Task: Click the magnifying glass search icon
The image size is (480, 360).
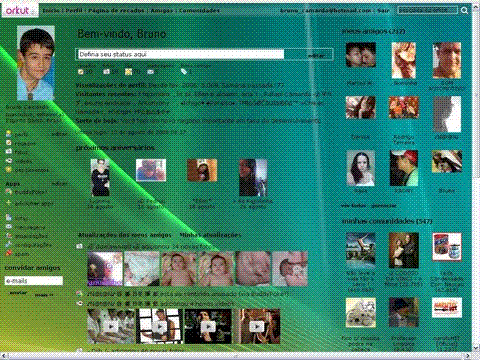Action: tap(464, 11)
